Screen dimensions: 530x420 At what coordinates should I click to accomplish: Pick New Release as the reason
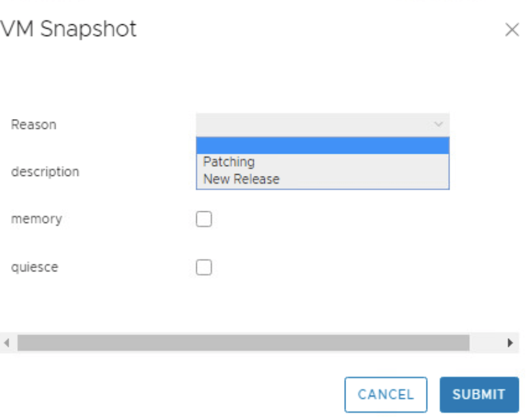click(241, 179)
